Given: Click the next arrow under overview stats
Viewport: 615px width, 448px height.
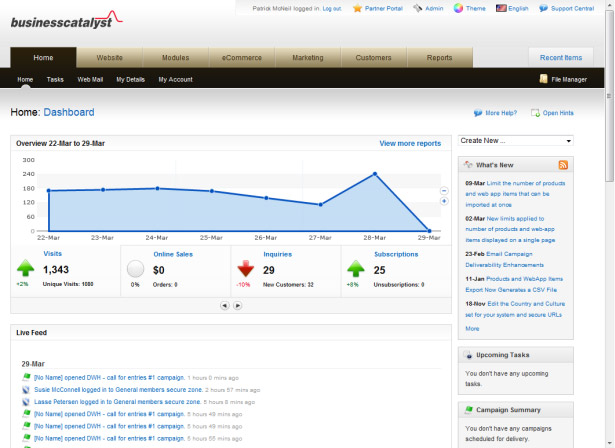Looking at the screenshot, I should point(238,305).
